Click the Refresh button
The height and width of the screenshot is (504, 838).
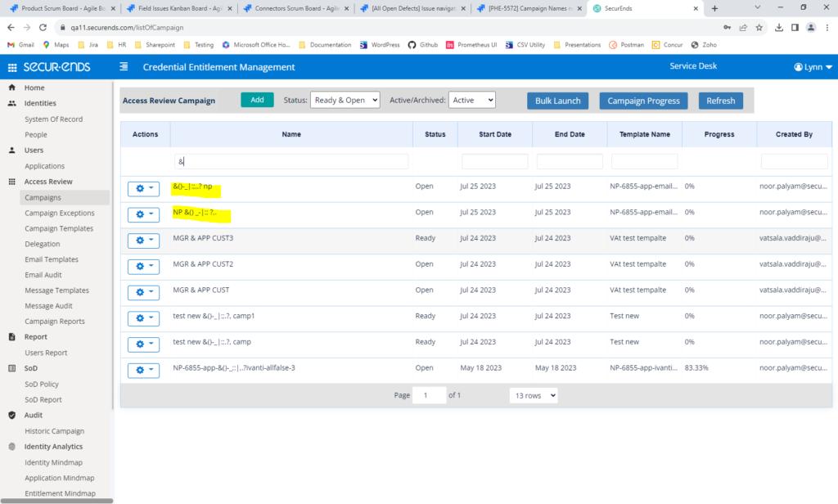tap(720, 101)
